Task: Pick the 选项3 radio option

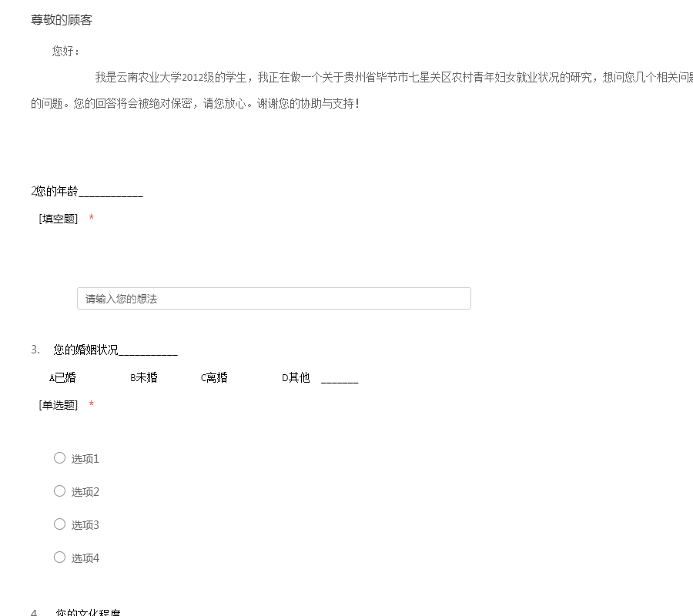Action: pos(60,524)
